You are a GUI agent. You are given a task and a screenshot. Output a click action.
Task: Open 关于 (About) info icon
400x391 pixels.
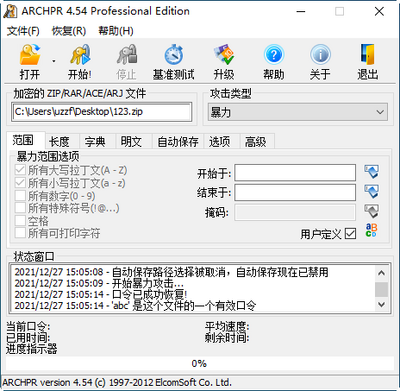pos(320,54)
